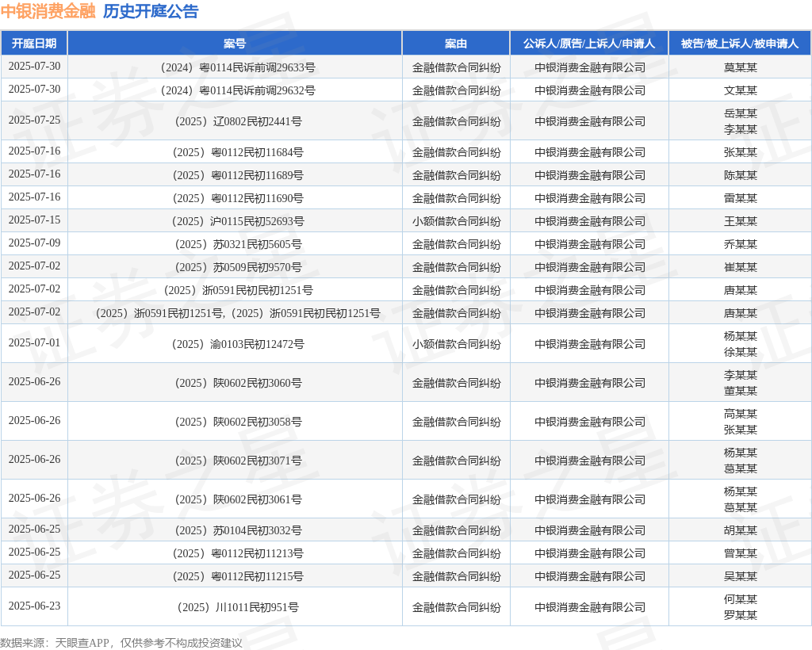Click defendant 胡某某
The height and width of the screenshot is (650, 812).
[740, 530]
